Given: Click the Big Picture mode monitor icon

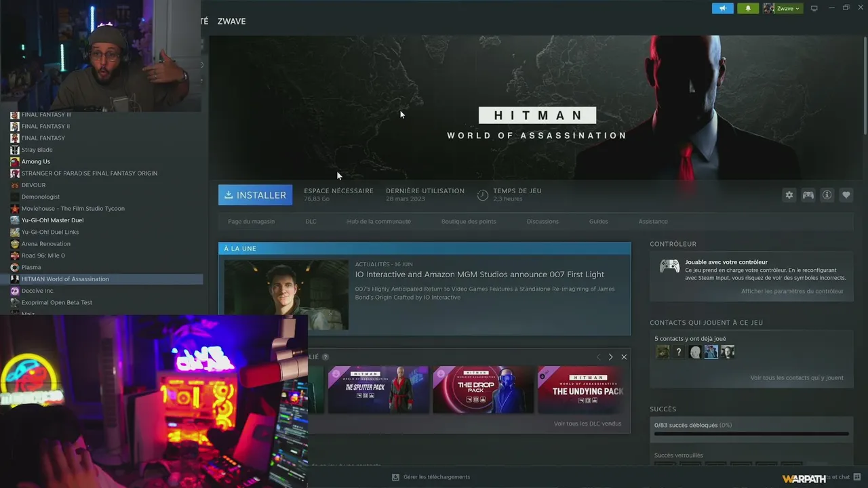Looking at the screenshot, I should [814, 8].
